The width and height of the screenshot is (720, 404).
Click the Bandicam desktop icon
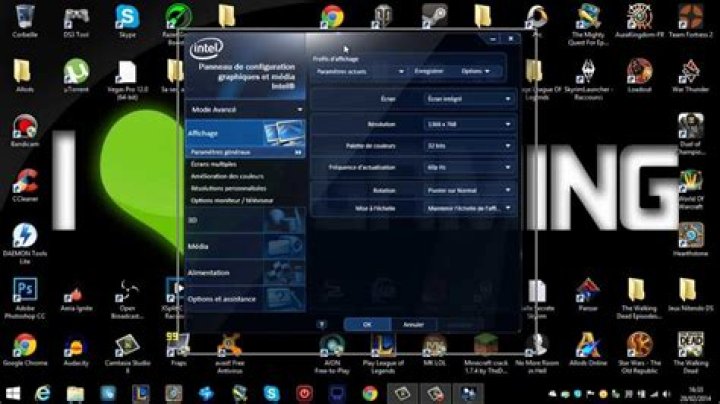click(x=25, y=126)
